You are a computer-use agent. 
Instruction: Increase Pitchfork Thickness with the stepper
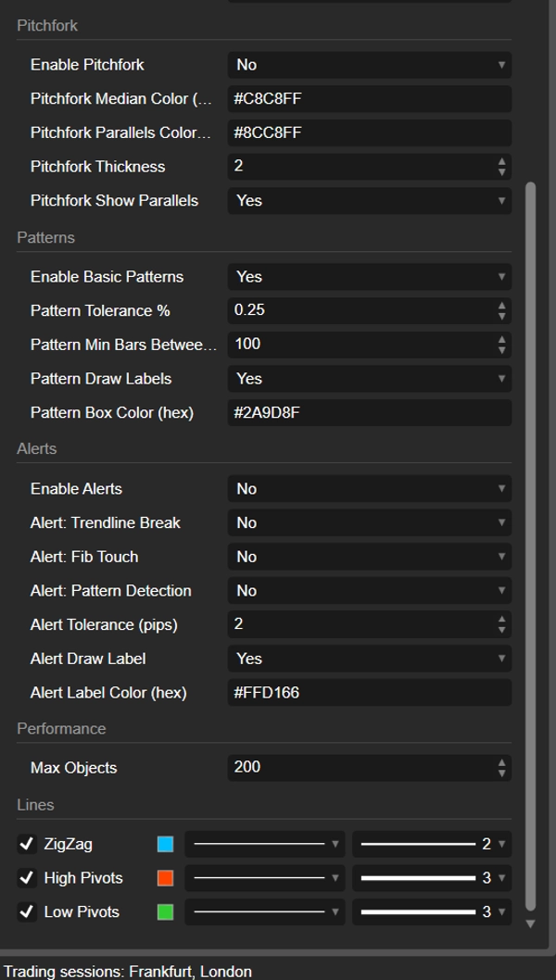coord(499,162)
